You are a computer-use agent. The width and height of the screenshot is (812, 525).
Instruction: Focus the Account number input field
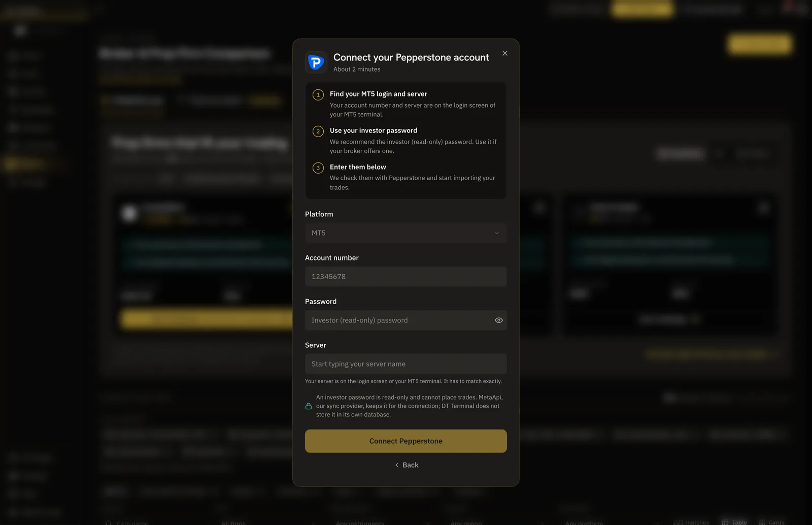[x=406, y=277]
